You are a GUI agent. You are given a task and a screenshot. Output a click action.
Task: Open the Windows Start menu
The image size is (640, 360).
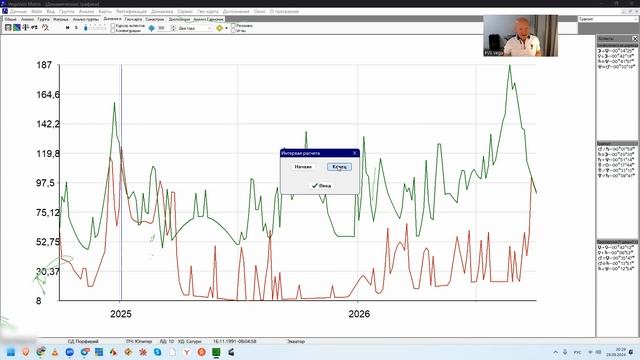(11, 352)
